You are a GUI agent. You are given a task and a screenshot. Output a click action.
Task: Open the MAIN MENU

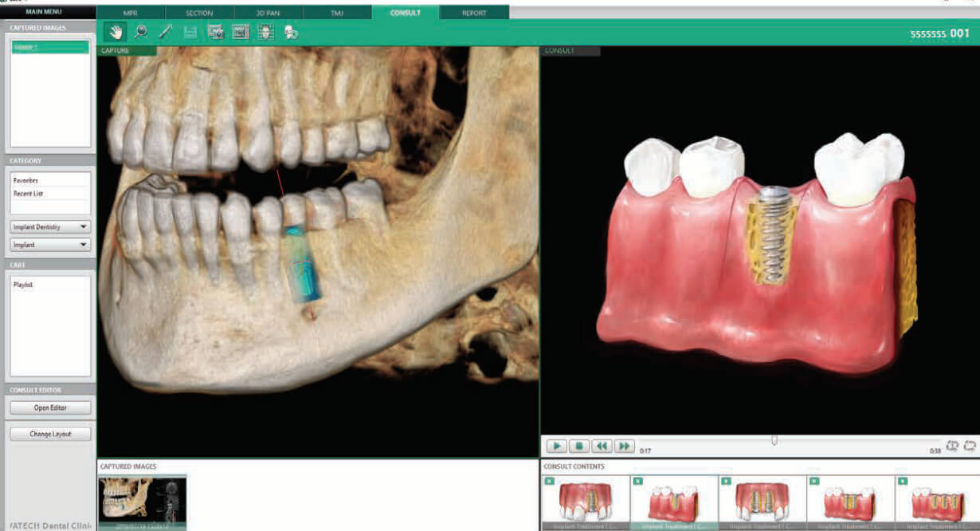48,12
